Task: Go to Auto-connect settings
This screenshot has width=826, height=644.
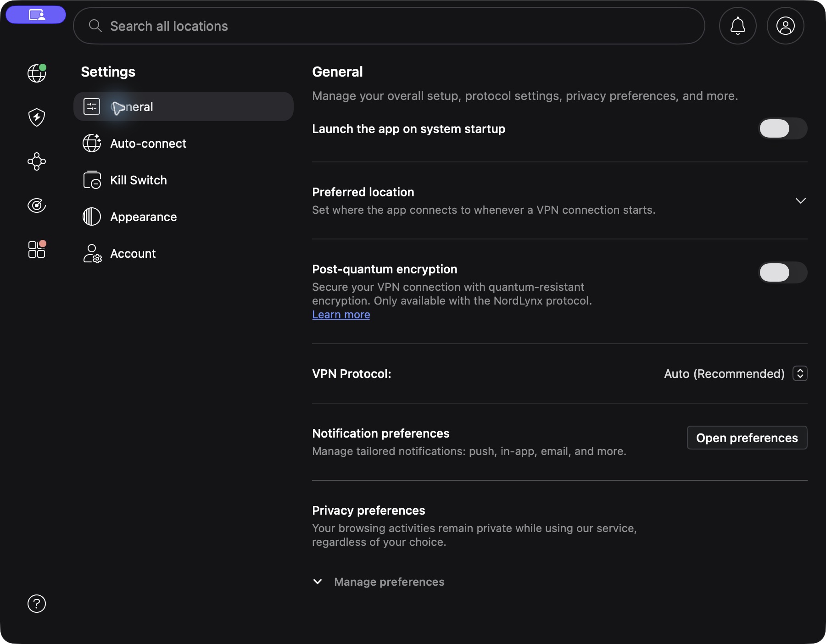Action: (x=184, y=143)
